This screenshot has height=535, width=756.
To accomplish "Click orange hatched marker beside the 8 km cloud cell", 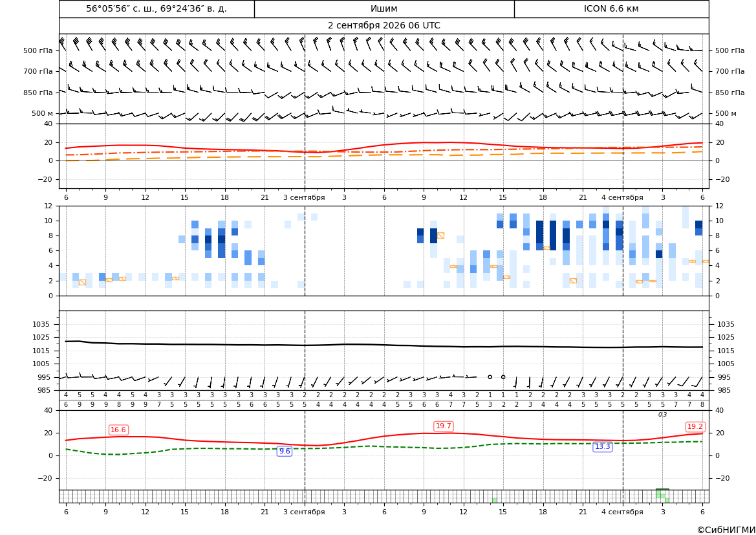I will coord(440,235).
